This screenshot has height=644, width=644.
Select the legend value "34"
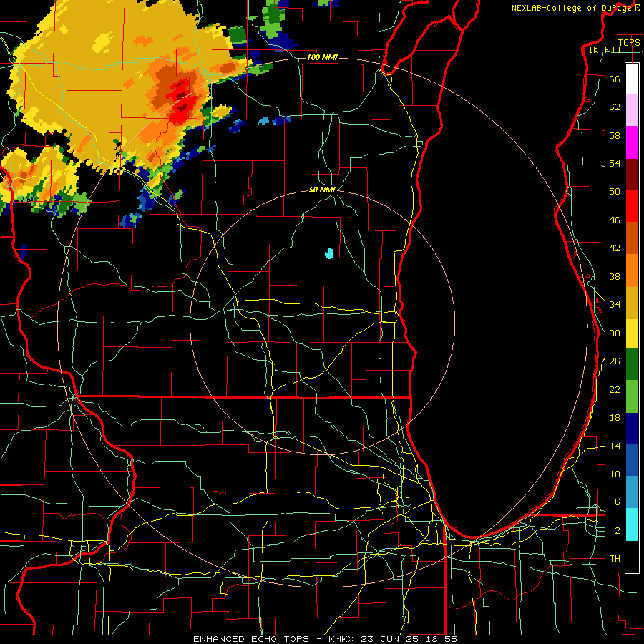[615, 305]
